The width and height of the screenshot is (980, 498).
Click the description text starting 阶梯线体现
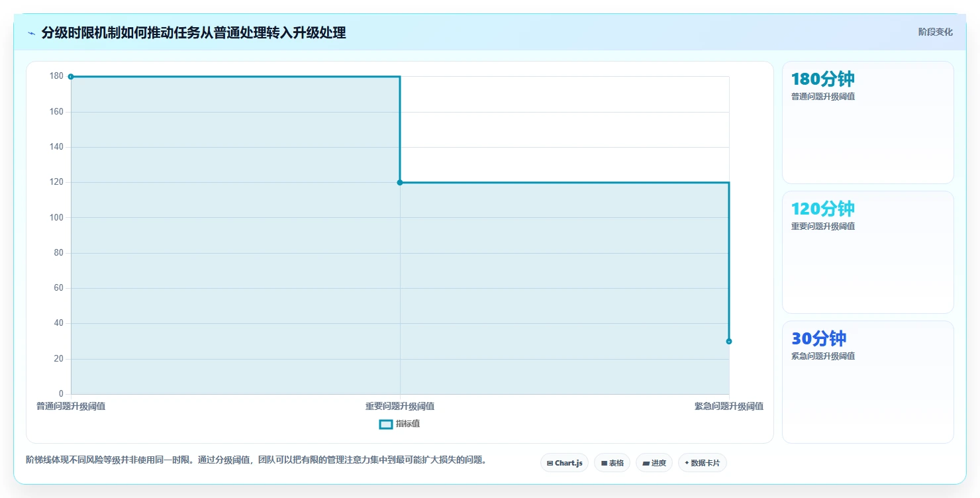pyautogui.click(x=257, y=460)
